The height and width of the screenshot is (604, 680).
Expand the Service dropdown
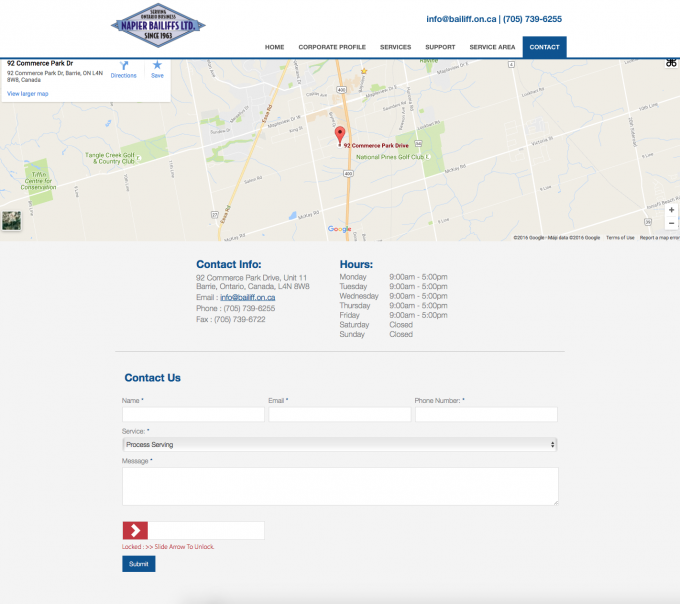click(x=339, y=444)
